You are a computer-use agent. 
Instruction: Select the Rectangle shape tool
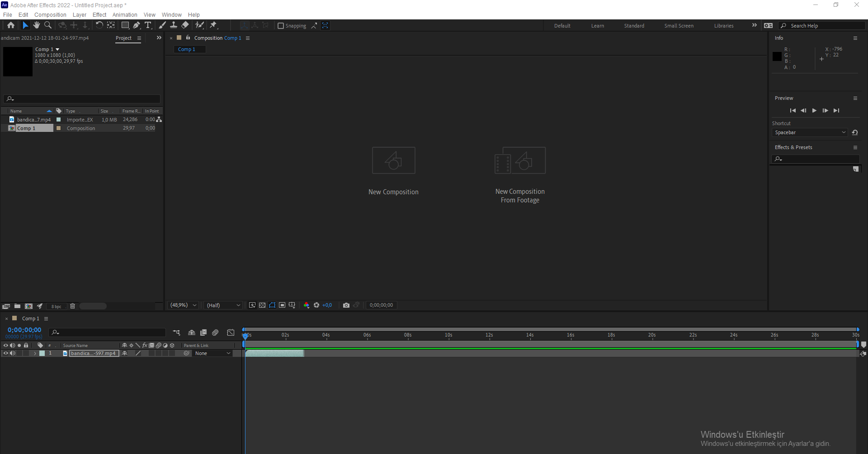coord(125,25)
